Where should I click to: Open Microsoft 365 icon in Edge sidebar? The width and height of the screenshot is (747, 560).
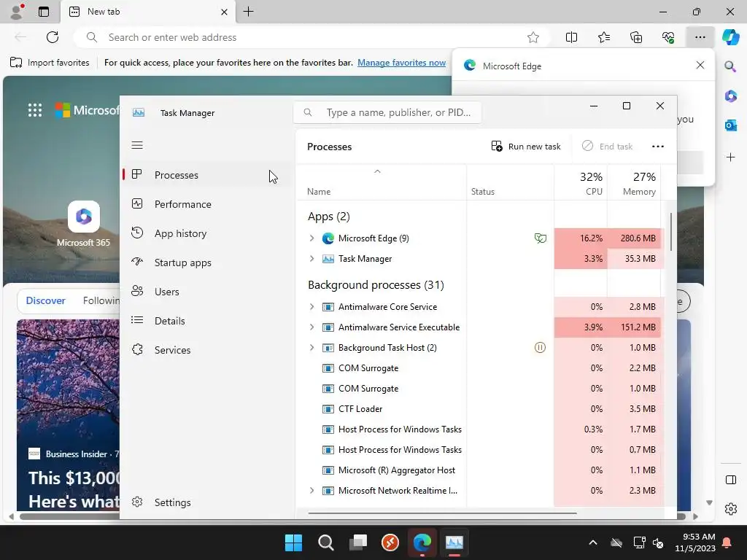[x=730, y=96]
